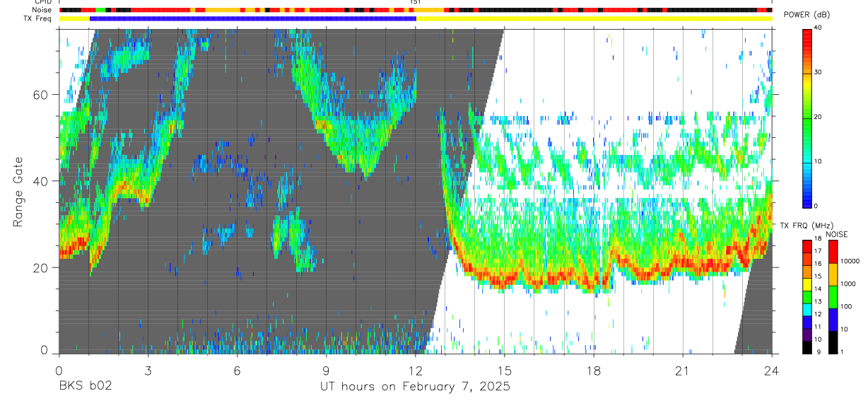This screenshot has width=868, height=401.
Task: Click the yellow 1000 segment of NOISE scale
Action: [833, 274]
